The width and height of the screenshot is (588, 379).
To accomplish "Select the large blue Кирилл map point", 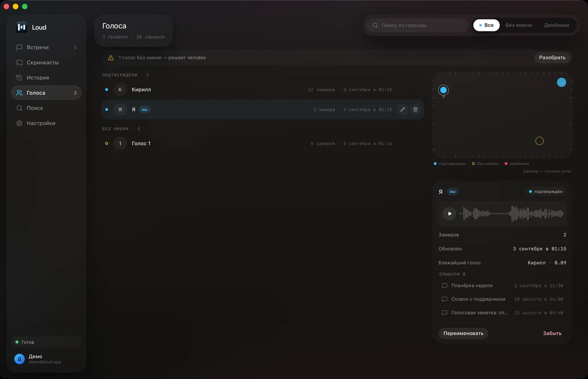I will [x=562, y=82].
